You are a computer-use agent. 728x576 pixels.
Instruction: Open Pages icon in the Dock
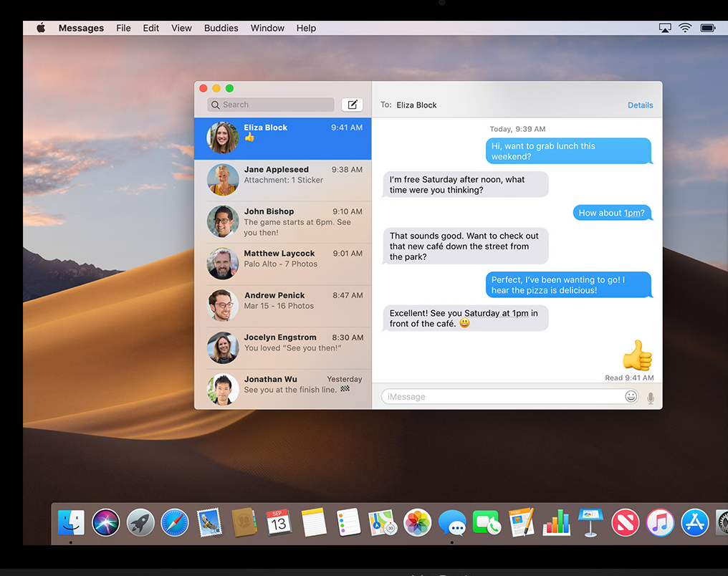point(521,522)
